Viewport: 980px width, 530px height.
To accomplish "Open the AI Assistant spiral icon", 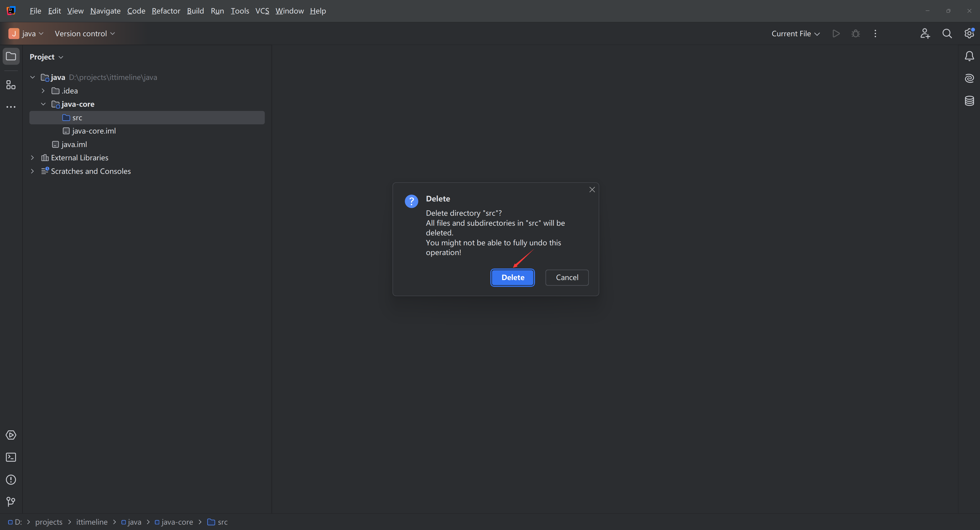I will [x=969, y=78].
